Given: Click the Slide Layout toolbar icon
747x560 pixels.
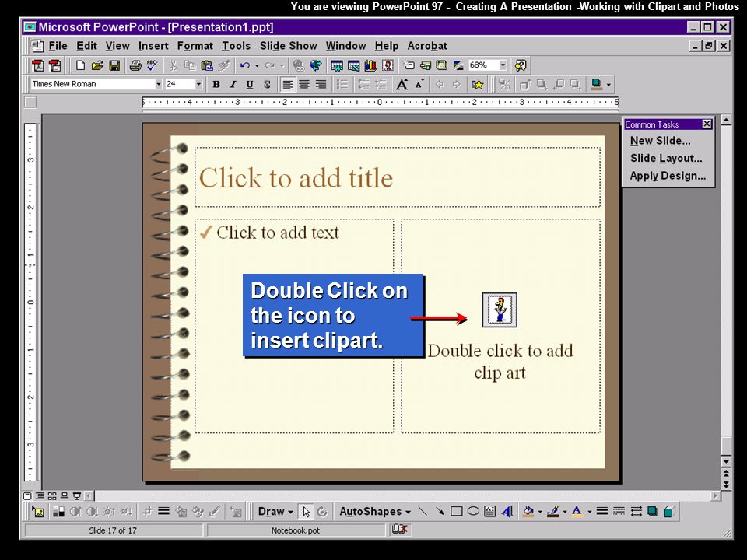Looking at the screenshot, I should click(426, 65).
